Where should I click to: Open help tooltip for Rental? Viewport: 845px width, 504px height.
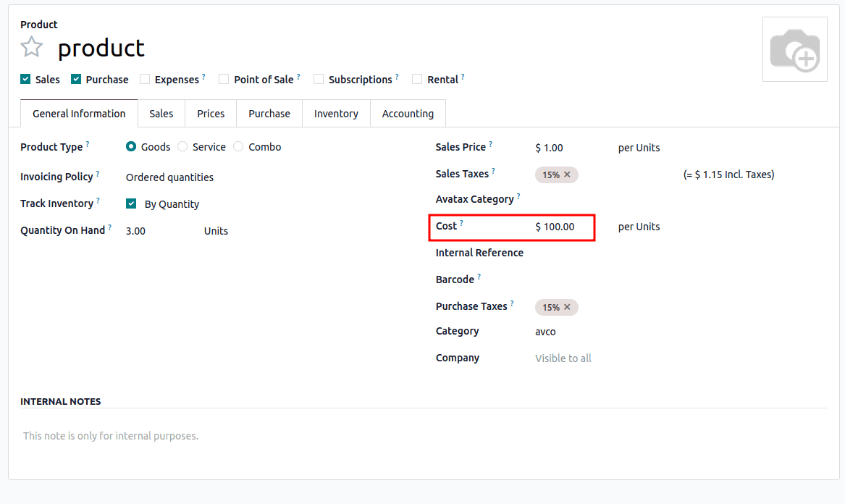463,77
